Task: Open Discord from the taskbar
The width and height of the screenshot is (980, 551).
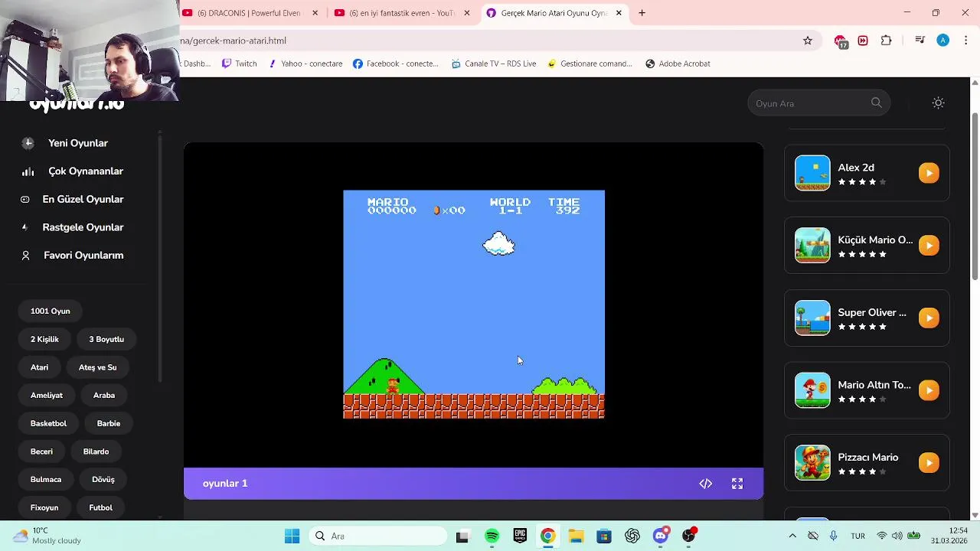Action: click(661, 536)
